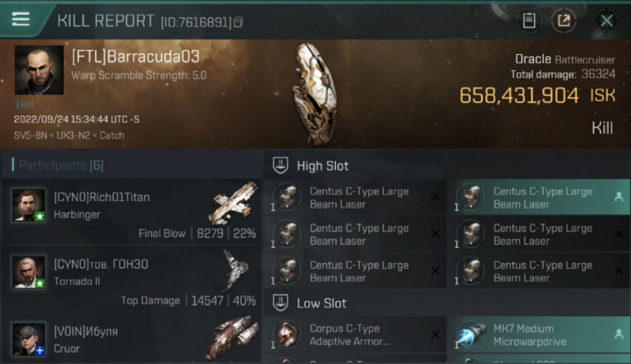Select highlighted Centus C-Type Large Beam Laser
This screenshot has width=631, height=364.
pos(538,198)
